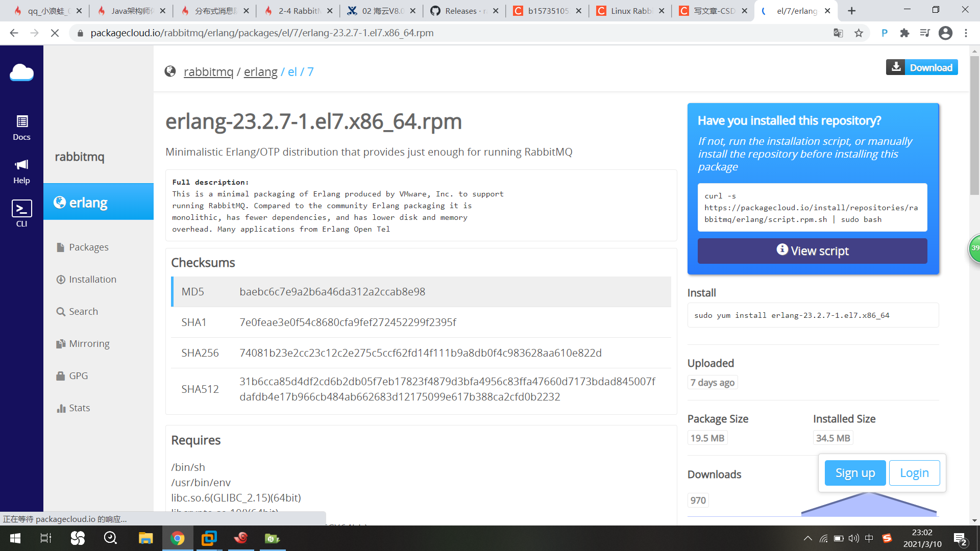Switch to the Releases browser tab
This screenshot has width=980, height=551.
[x=460, y=11]
